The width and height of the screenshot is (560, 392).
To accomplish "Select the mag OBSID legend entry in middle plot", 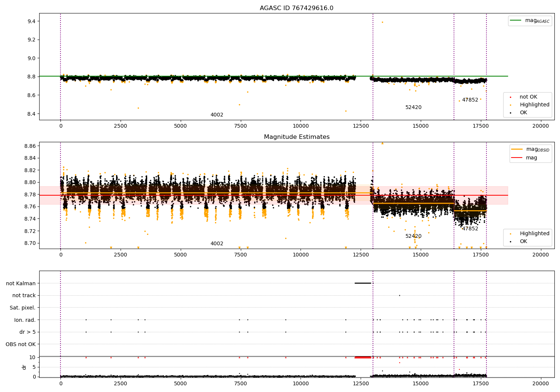I will pos(530,149).
